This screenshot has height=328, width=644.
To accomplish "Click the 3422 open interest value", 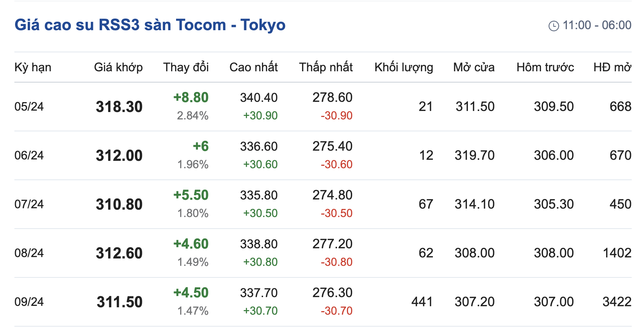I will click(x=617, y=302).
